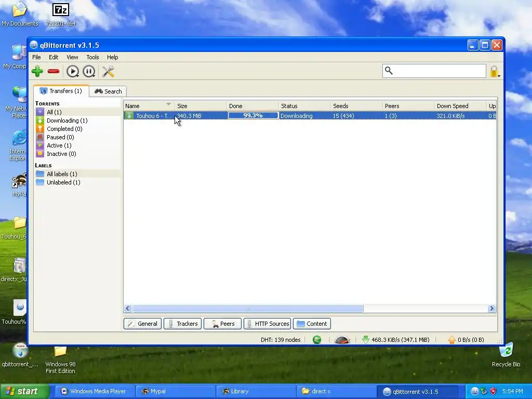
Task: Open the Tools menu
Action: point(92,57)
